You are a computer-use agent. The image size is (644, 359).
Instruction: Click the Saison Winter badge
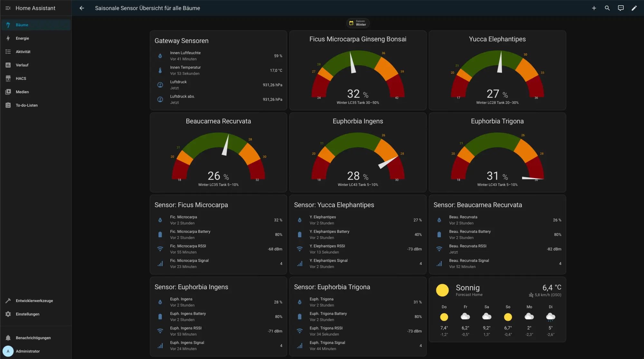coord(358,23)
